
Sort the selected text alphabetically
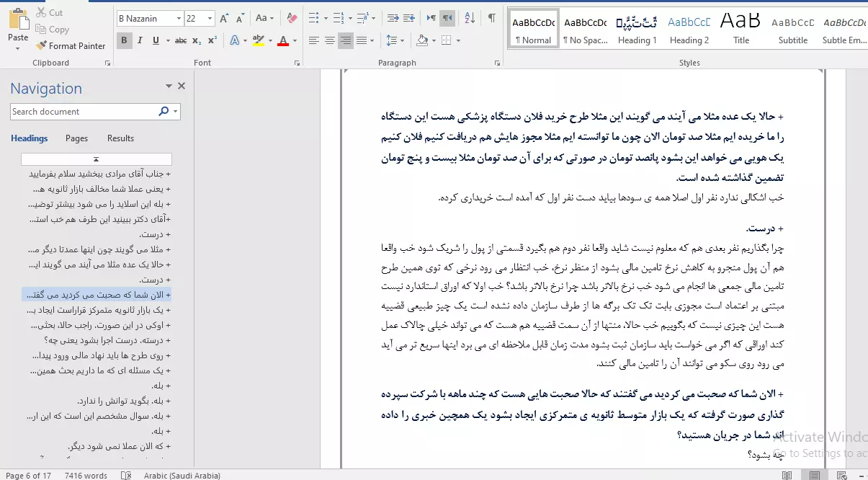tap(469, 18)
